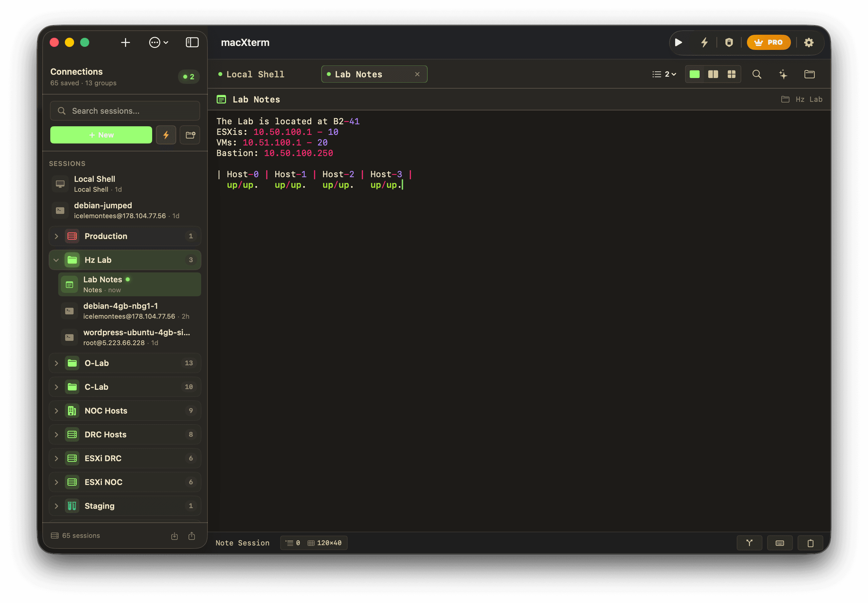Select single pane layout

coord(694,74)
